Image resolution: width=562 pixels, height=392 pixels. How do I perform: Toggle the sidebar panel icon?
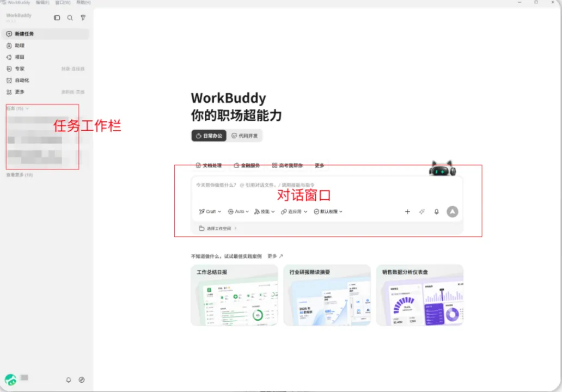coord(57,17)
